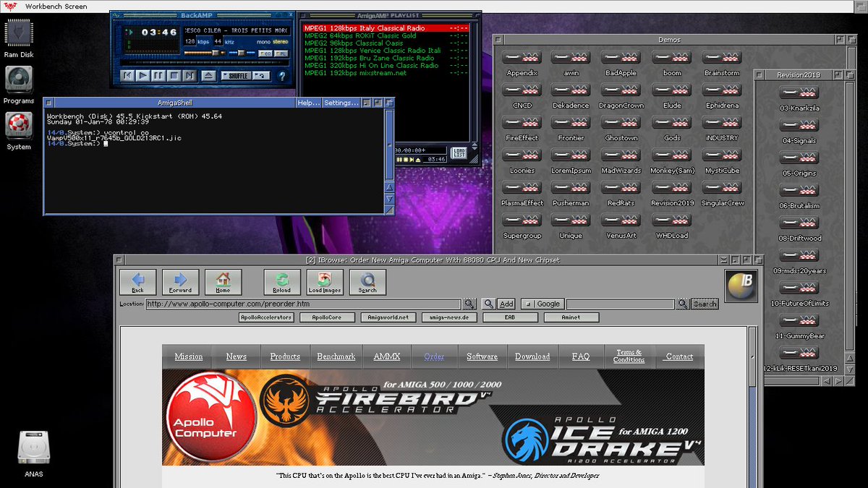The image size is (868, 488).
Task: Toggle SHUFFLE in BackAMP
Action: click(x=235, y=75)
